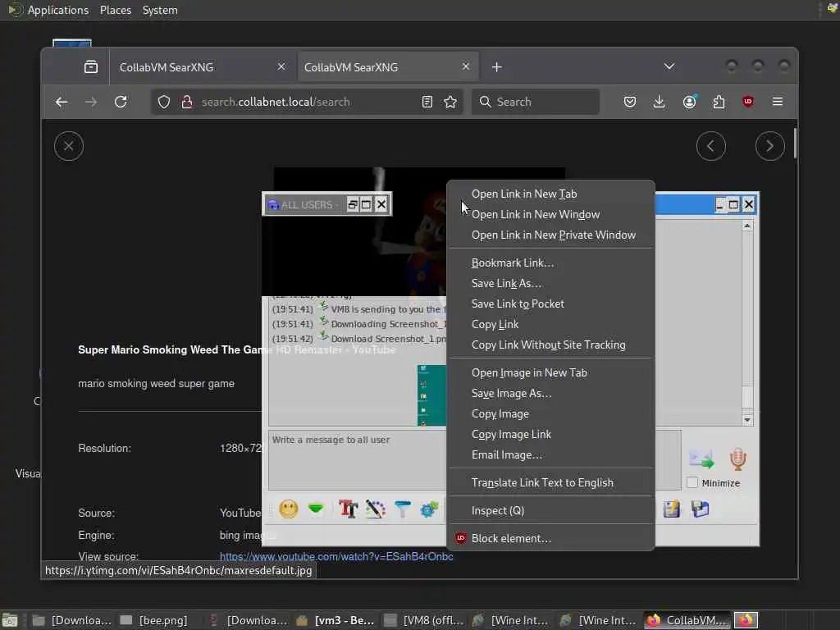This screenshot has width=840, height=630.
Task: Choose Open Link in New Window
Action: (x=550, y=214)
